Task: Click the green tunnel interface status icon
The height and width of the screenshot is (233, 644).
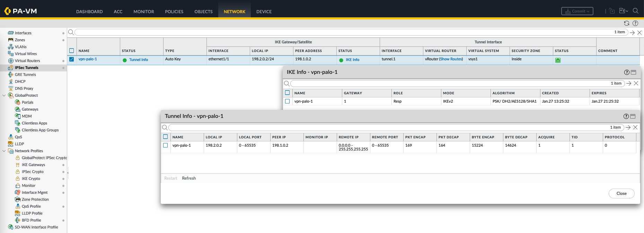Action: (x=558, y=60)
